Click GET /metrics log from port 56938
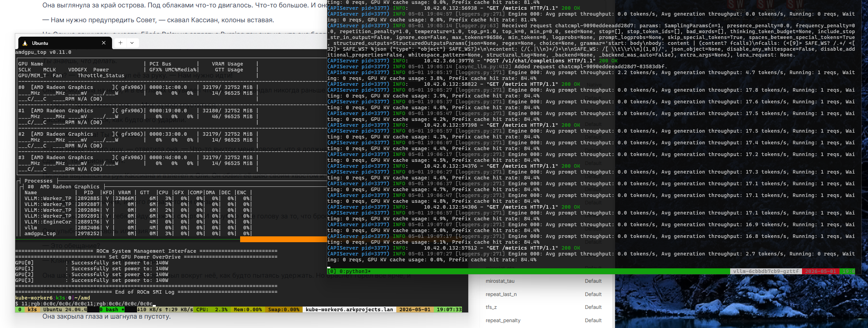Image resolution: width=868 pixels, height=328 pixels. (x=454, y=8)
